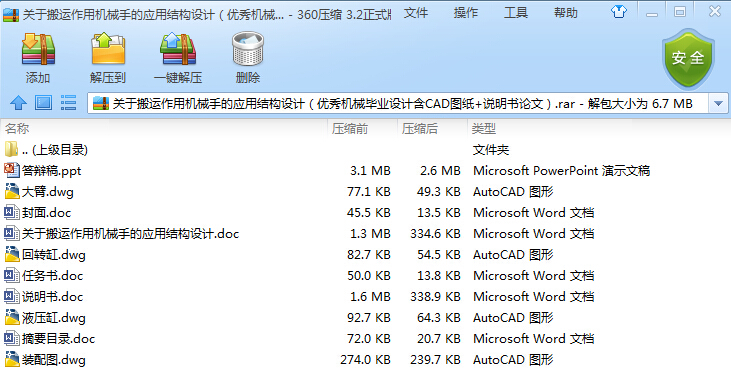Select file 回转缸.dwg
This screenshot has width=731, height=374.
click(x=54, y=255)
